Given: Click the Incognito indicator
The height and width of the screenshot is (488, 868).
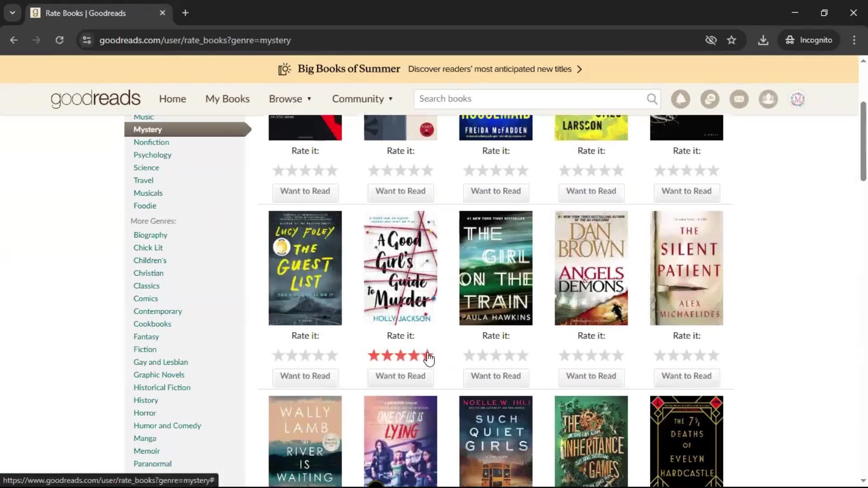Looking at the screenshot, I should click(x=809, y=40).
